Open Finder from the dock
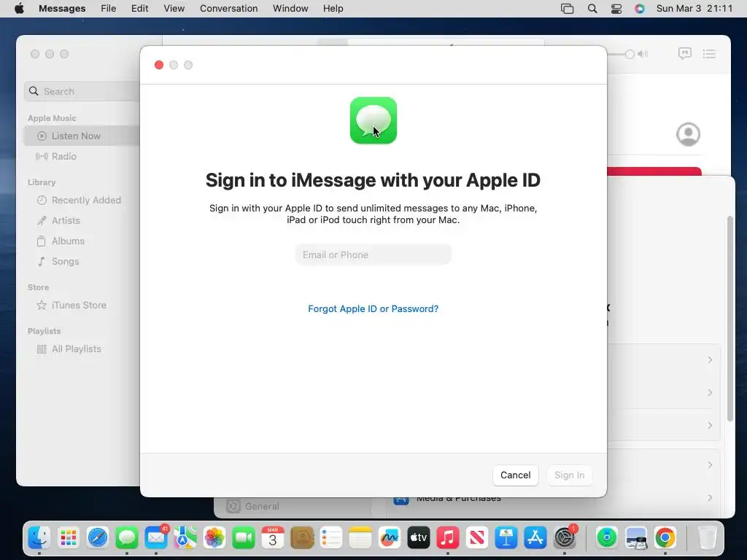 click(x=39, y=538)
